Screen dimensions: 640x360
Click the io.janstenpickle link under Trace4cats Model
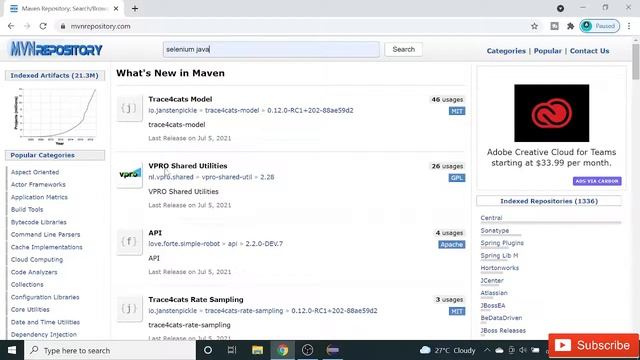(173, 110)
